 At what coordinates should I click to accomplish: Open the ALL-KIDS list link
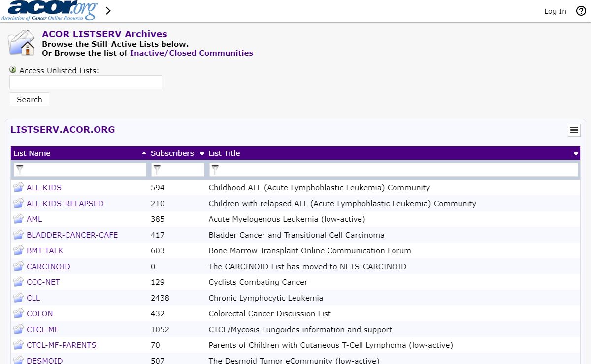tap(44, 188)
